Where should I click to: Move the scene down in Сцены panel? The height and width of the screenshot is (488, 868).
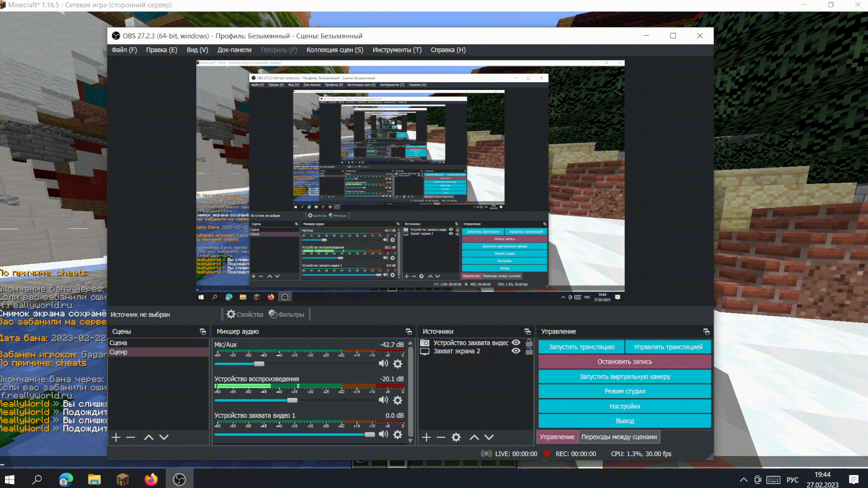coord(164,437)
